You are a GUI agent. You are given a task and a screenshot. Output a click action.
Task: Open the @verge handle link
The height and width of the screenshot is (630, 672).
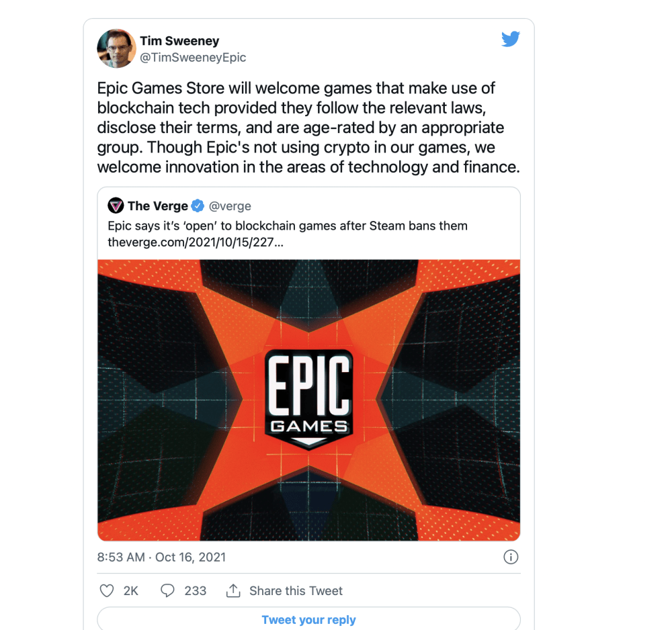point(230,206)
